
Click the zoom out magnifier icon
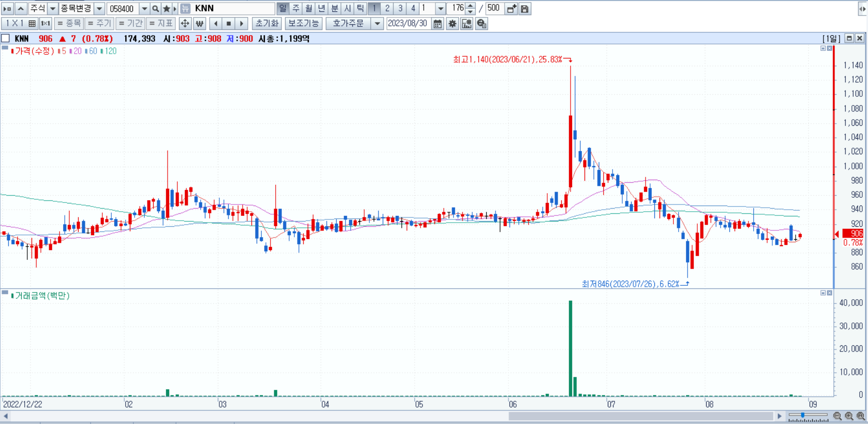(x=837, y=416)
